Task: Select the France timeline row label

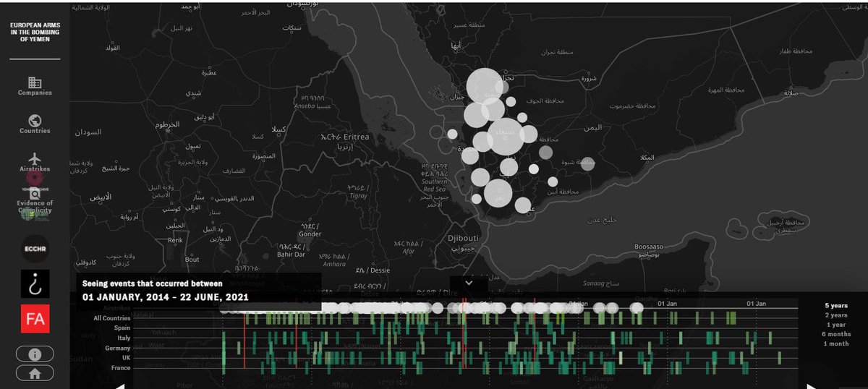Action: point(122,368)
